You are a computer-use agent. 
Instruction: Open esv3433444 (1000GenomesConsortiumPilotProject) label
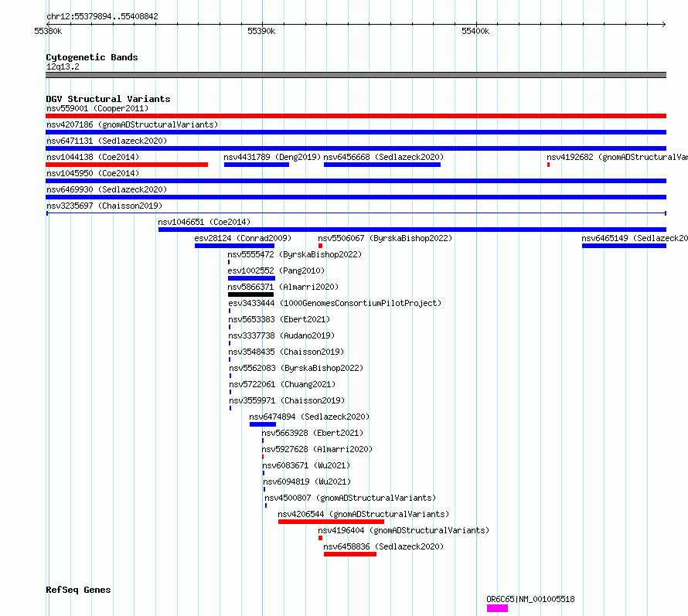click(335, 303)
